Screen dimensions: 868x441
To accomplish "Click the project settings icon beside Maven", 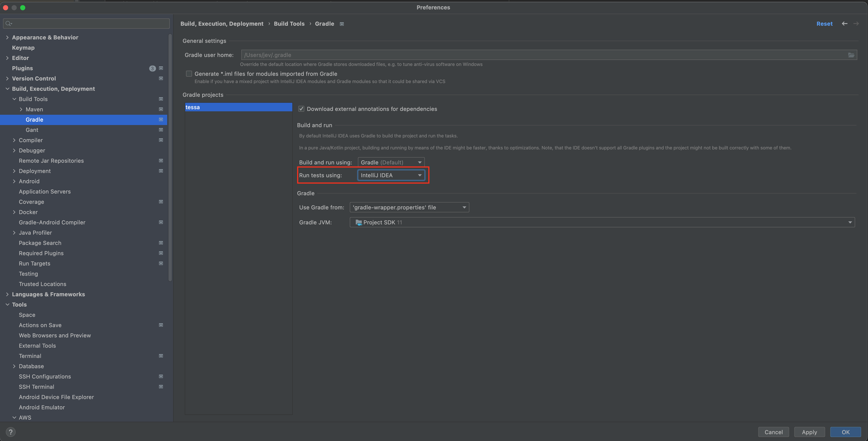I will click(161, 109).
